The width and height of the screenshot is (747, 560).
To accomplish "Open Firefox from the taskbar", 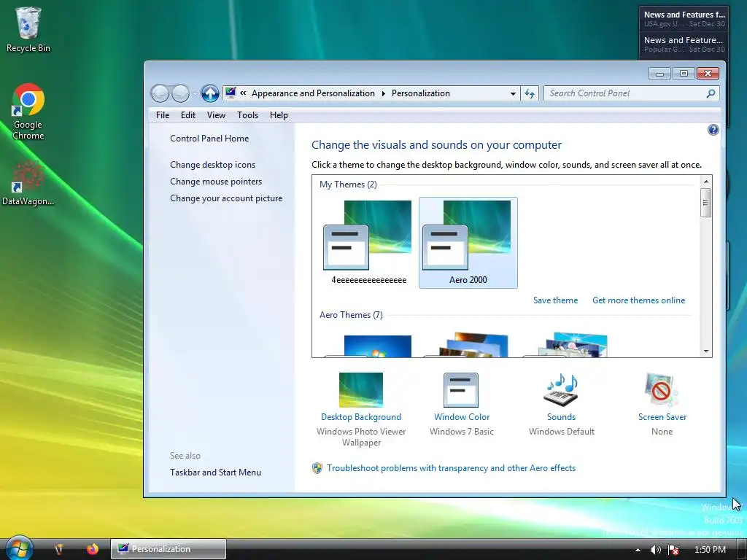I will pyautogui.click(x=93, y=549).
